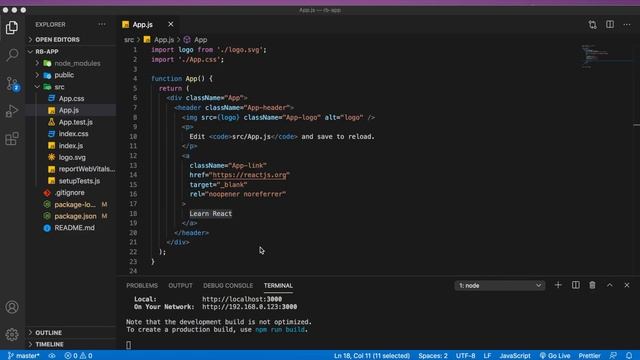640x360 pixels.
Task: Change language mode JavaScript
Action: point(515,356)
